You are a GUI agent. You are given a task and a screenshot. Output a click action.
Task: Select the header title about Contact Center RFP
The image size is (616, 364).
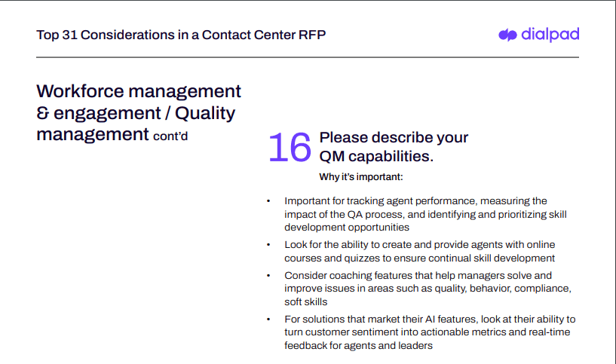(x=181, y=35)
